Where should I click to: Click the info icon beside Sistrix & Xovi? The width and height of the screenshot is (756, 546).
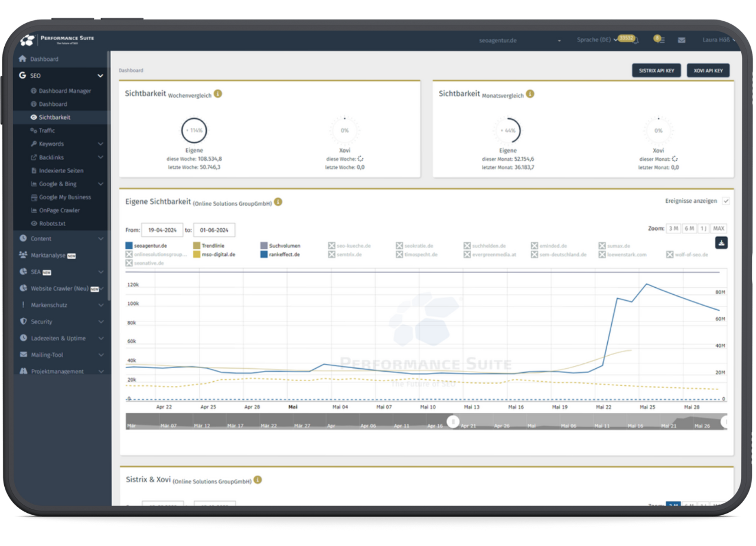(258, 480)
